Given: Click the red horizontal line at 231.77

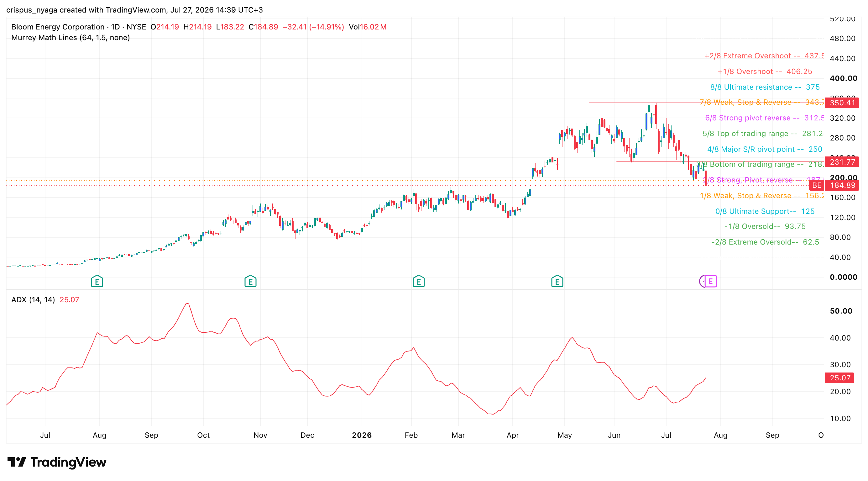Looking at the screenshot, I should coord(720,162).
